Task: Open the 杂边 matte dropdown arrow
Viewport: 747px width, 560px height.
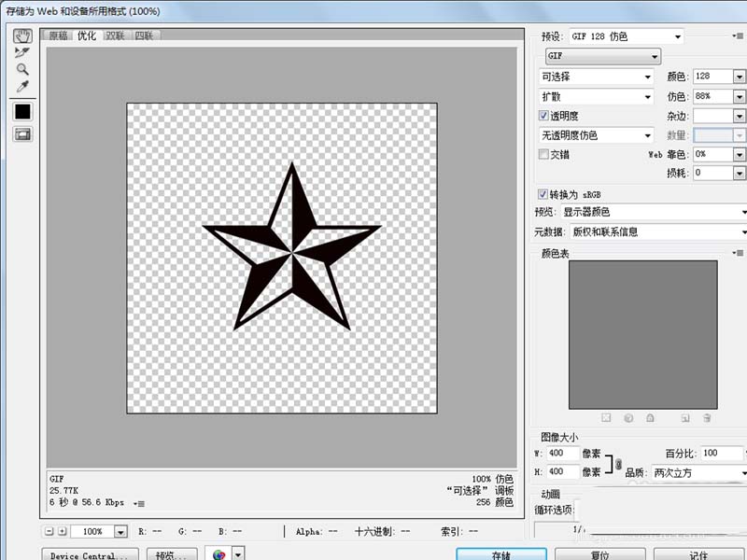Action: click(x=739, y=116)
